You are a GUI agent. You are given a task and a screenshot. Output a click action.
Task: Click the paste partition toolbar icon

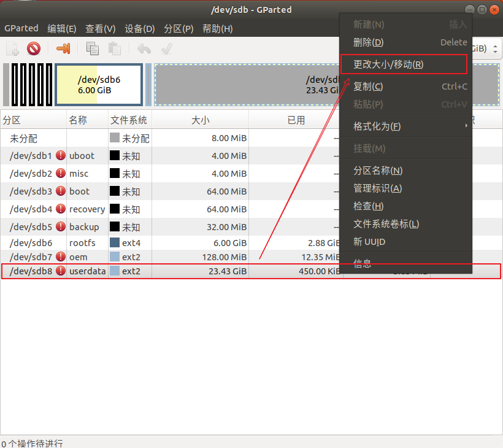(114, 48)
